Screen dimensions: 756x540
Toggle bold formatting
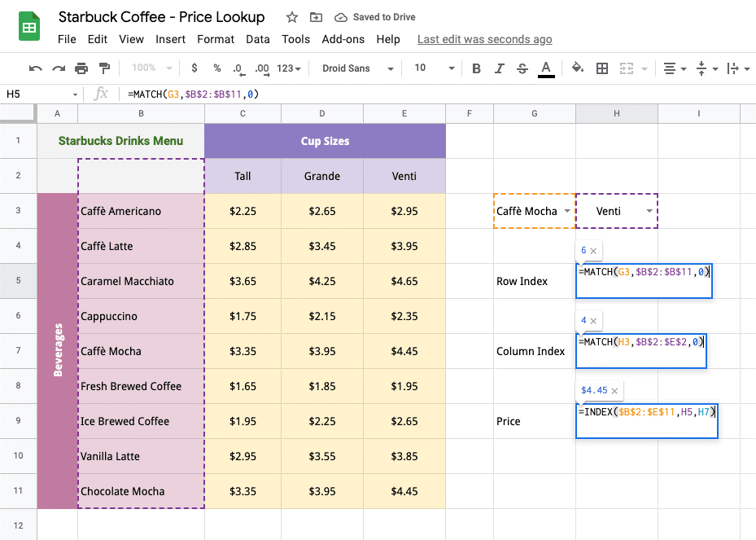coord(476,68)
